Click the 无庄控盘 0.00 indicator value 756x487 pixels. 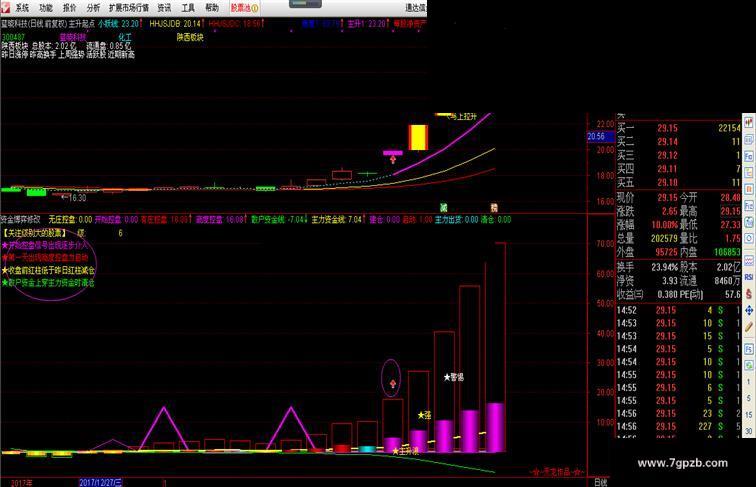[x=70, y=219]
